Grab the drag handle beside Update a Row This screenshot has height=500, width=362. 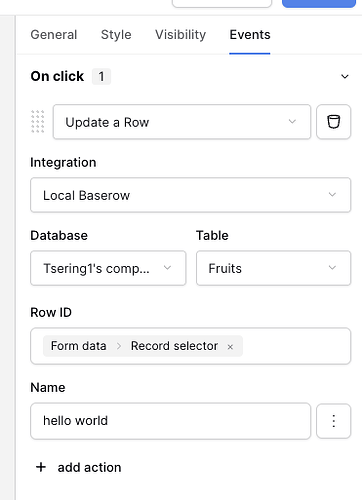(x=38, y=122)
